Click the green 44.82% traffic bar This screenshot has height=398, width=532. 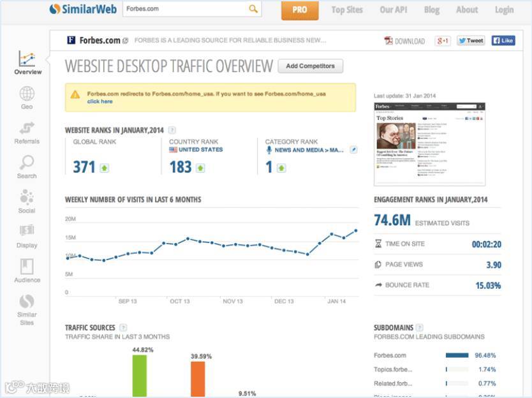pyautogui.click(x=140, y=376)
